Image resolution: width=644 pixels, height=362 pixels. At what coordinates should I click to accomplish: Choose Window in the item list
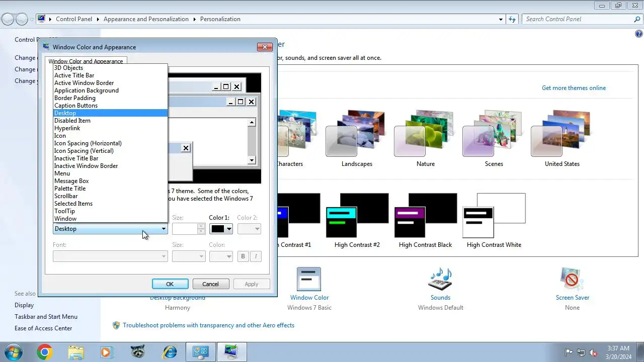click(110, 219)
